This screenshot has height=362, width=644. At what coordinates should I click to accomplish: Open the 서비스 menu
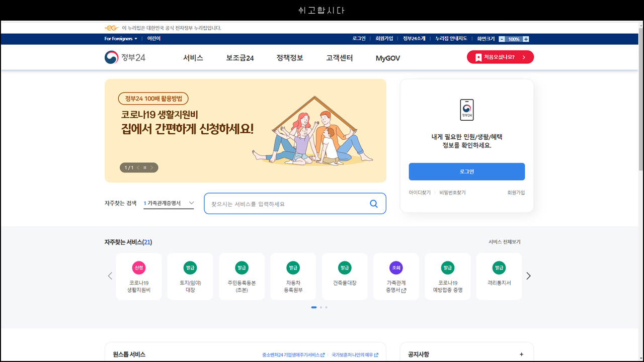[193, 58]
